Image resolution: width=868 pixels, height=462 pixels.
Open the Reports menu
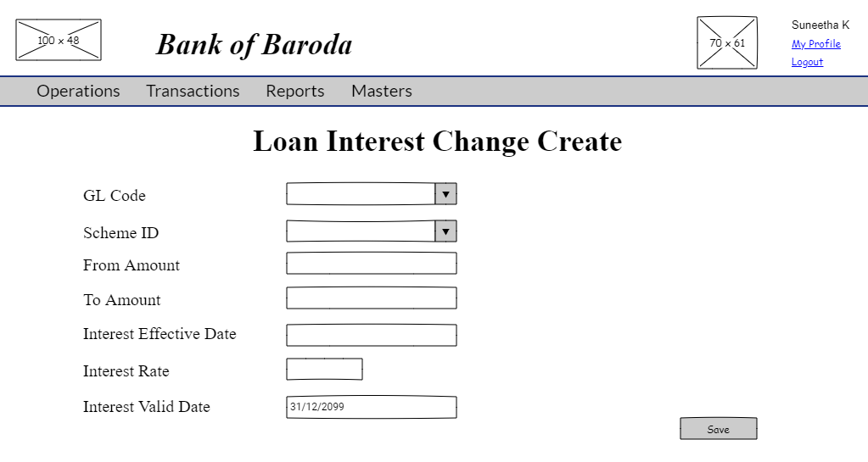[x=295, y=91]
